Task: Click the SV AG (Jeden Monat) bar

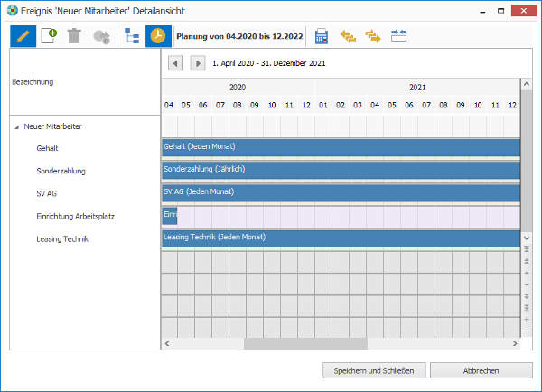Action: pyautogui.click(x=341, y=193)
